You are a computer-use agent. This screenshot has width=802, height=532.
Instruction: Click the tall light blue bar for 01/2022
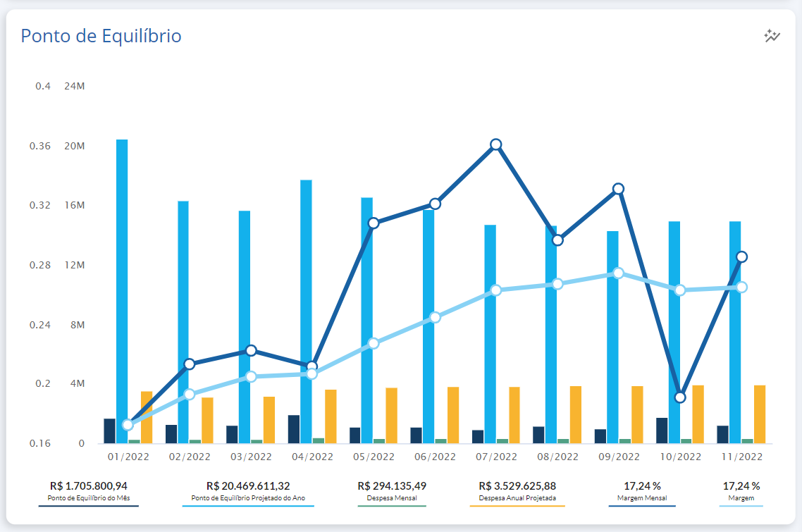click(122, 289)
